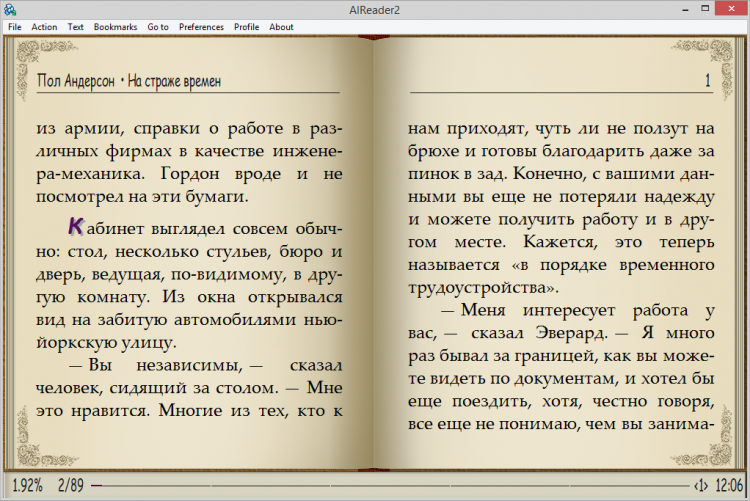750x501 pixels.
Task: Open the Text menu
Action: [x=76, y=27]
